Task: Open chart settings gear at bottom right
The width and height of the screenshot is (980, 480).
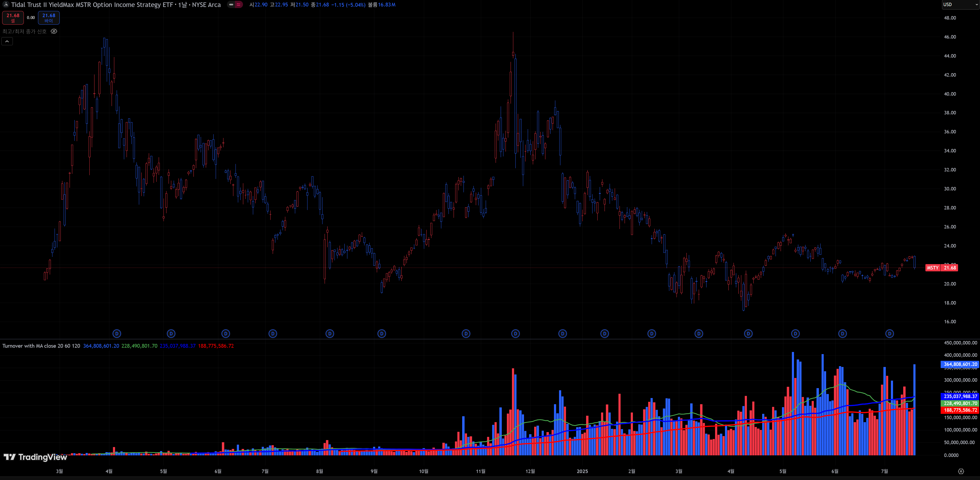Action: click(x=960, y=471)
